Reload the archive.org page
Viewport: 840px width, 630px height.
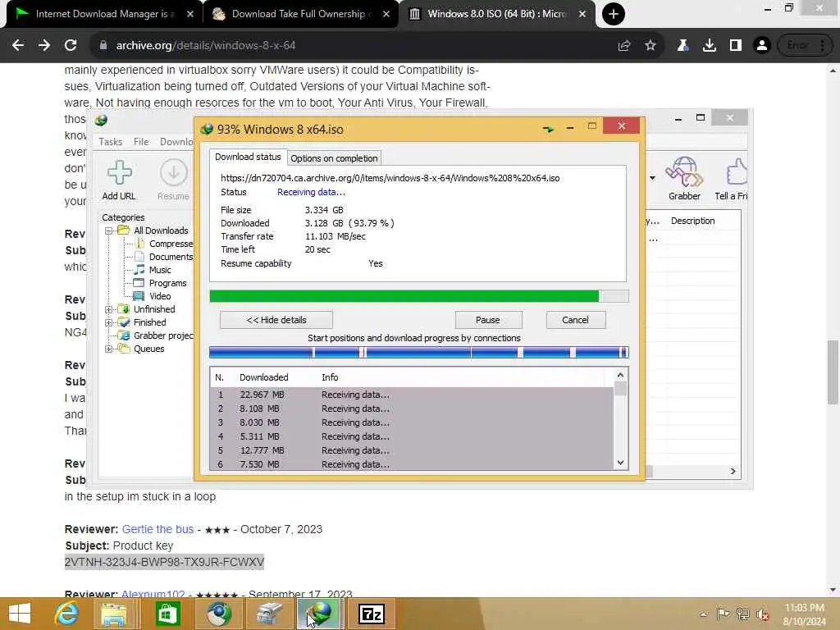coord(71,46)
